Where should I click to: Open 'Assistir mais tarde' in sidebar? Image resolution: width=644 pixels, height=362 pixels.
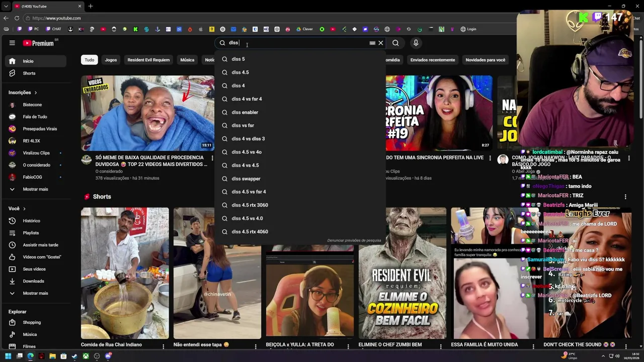click(35, 245)
